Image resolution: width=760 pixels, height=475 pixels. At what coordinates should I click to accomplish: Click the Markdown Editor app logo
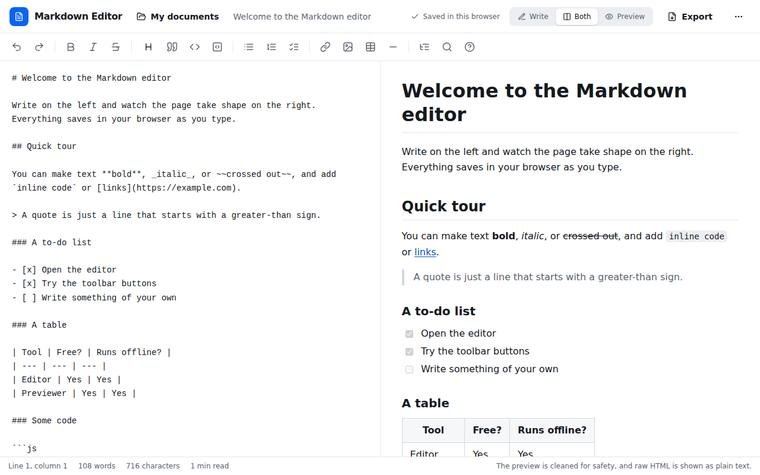point(19,16)
